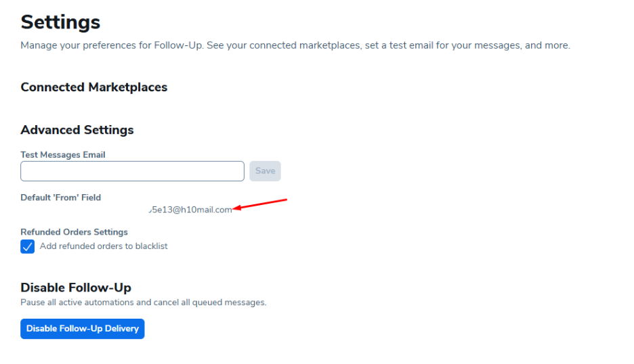Click the 'Add refunded orders to blacklist' label
Screen dimensions: 634x364
tap(104, 246)
